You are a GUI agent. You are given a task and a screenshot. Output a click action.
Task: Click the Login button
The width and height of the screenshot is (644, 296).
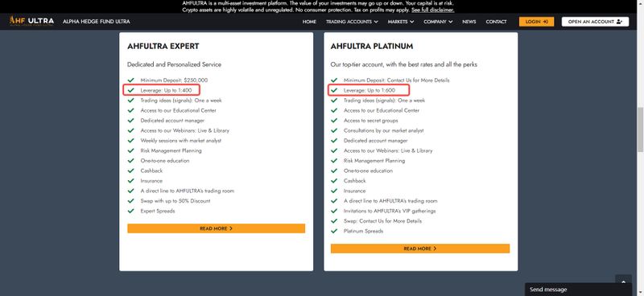point(536,22)
